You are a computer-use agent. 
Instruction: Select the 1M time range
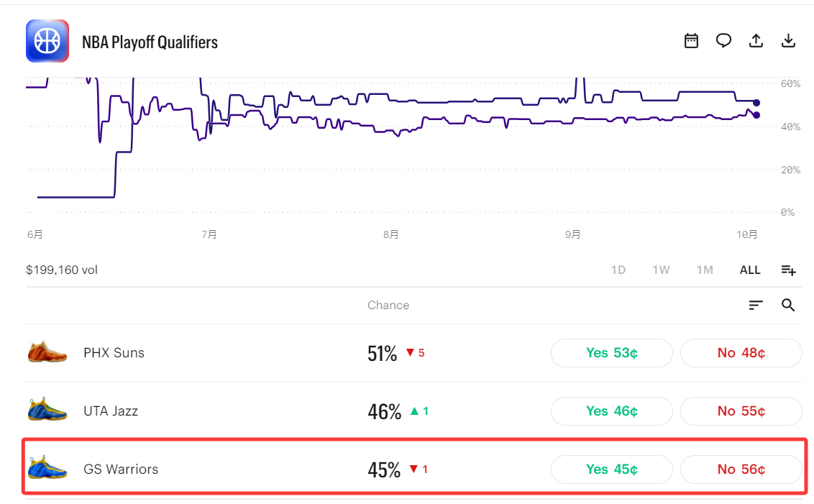[x=705, y=270]
